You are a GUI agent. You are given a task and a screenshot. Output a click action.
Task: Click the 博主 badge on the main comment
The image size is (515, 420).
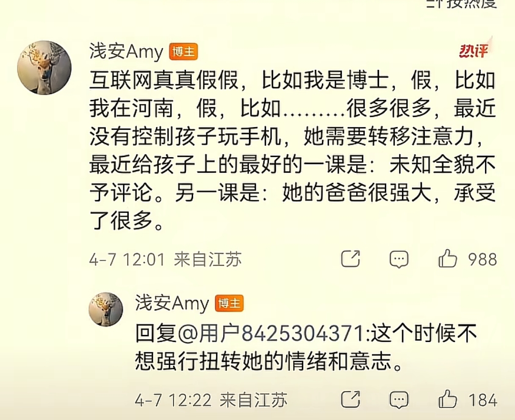coord(183,52)
